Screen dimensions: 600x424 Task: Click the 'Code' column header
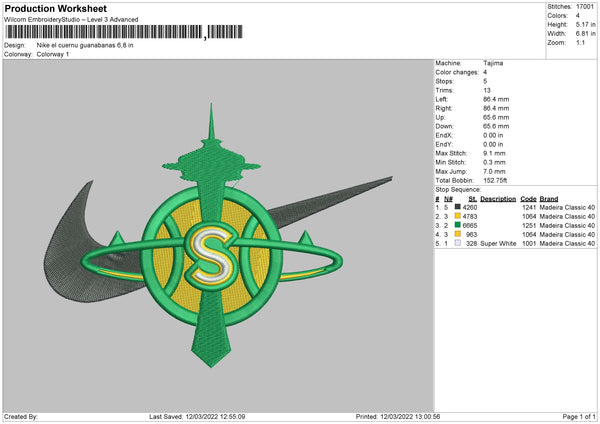coord(528,199)
